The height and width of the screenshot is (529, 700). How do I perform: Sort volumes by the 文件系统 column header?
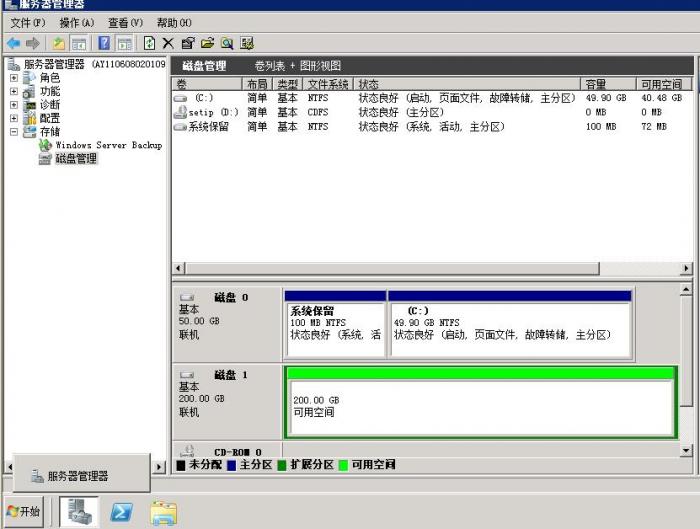coord(327,85)
